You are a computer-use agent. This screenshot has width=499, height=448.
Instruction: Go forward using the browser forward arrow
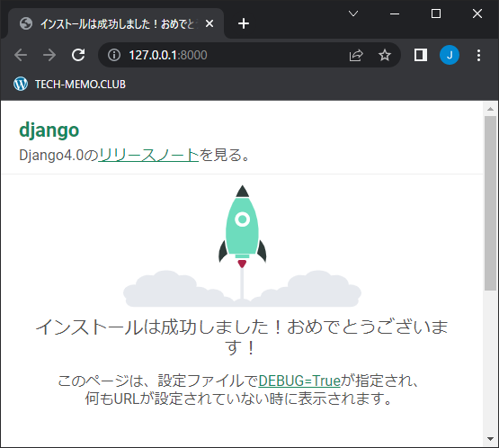click(x=49, y=55)
